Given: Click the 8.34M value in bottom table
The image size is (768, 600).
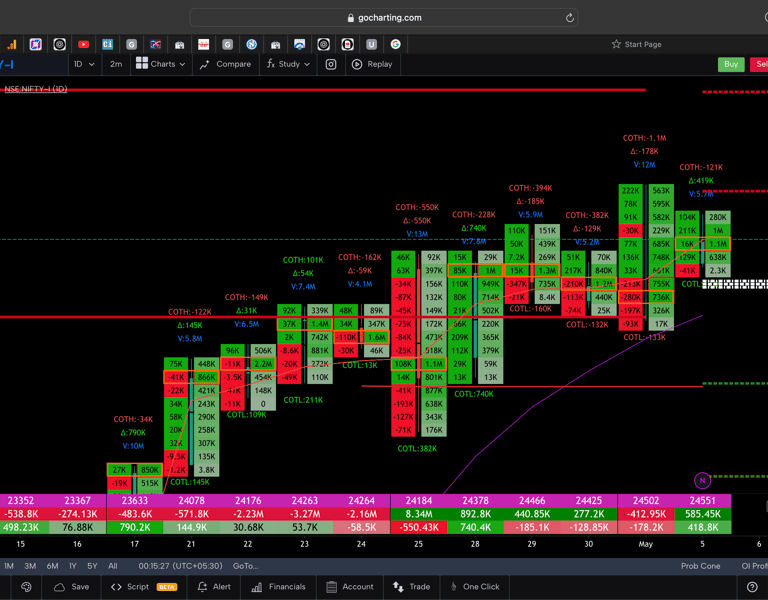Looking at the screenshot, I should (418, 514).
